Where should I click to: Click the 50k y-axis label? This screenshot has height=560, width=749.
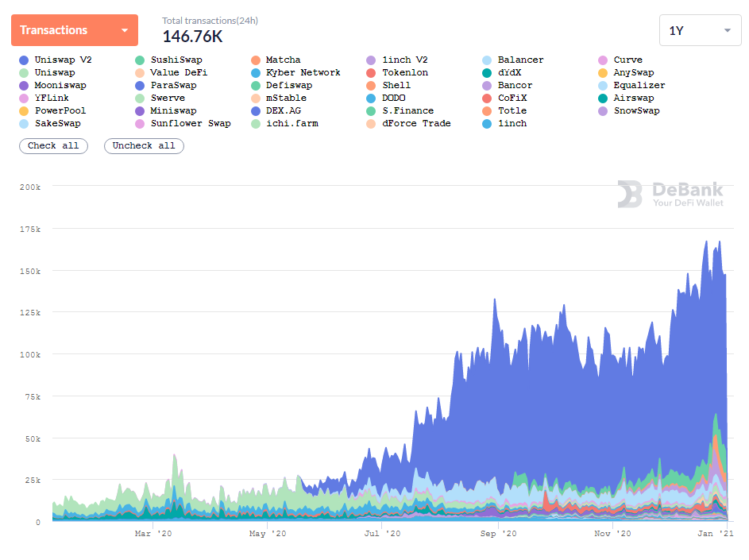33,438
